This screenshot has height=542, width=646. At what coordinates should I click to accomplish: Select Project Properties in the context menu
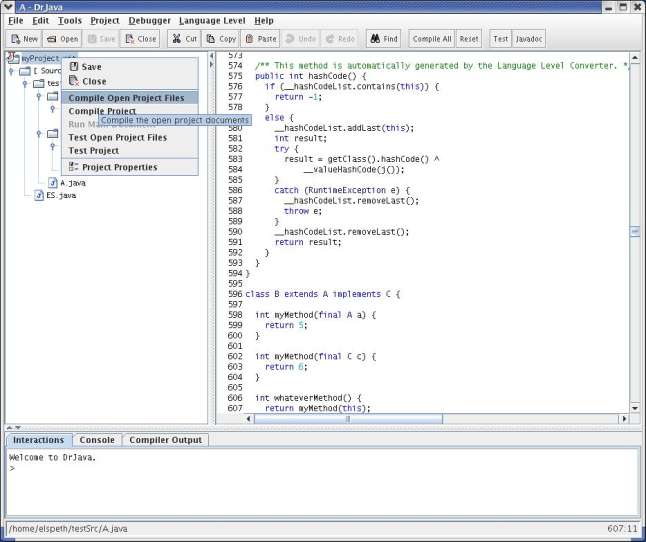118,167
